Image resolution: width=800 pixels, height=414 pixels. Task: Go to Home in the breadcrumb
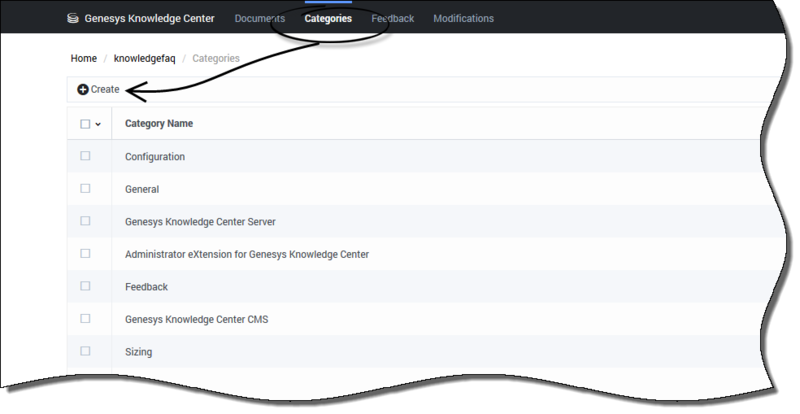tap(84, 58)
